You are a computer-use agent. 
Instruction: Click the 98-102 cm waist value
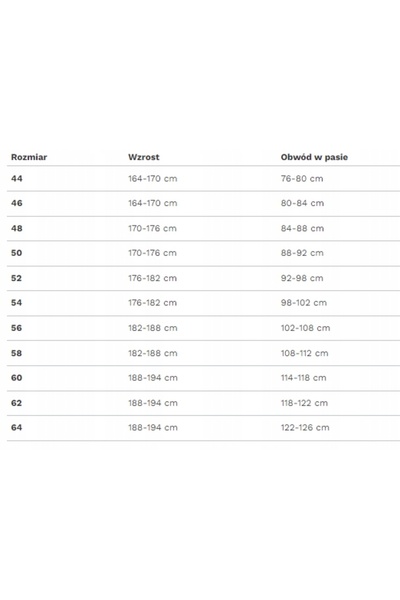tap(304, 302)
